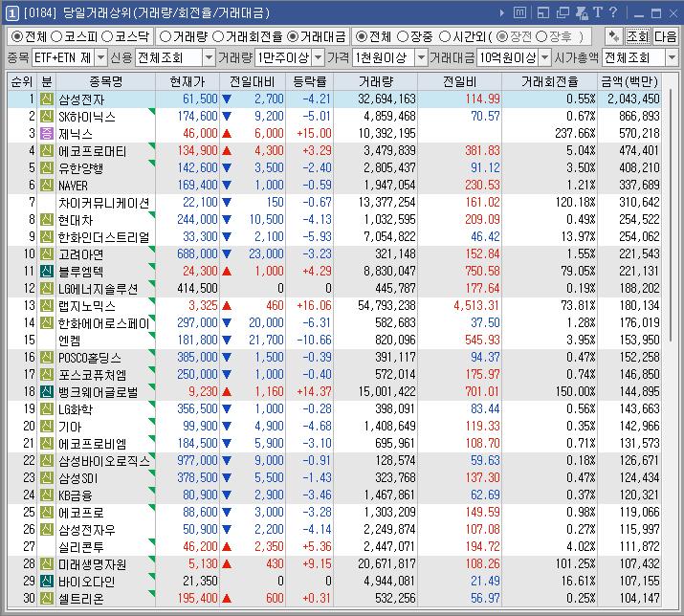
Task: Click the 증 badge on 제닉스 row
Action: [47, 134]
